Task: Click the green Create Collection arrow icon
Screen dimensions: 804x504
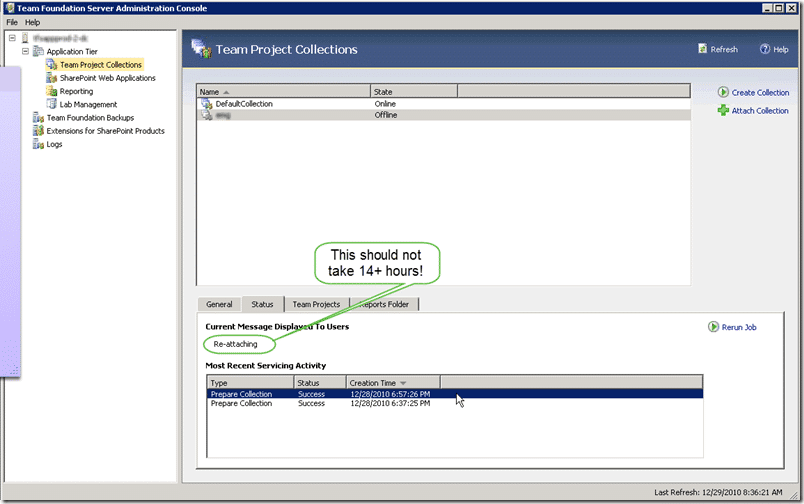Action: coord(723,92)
